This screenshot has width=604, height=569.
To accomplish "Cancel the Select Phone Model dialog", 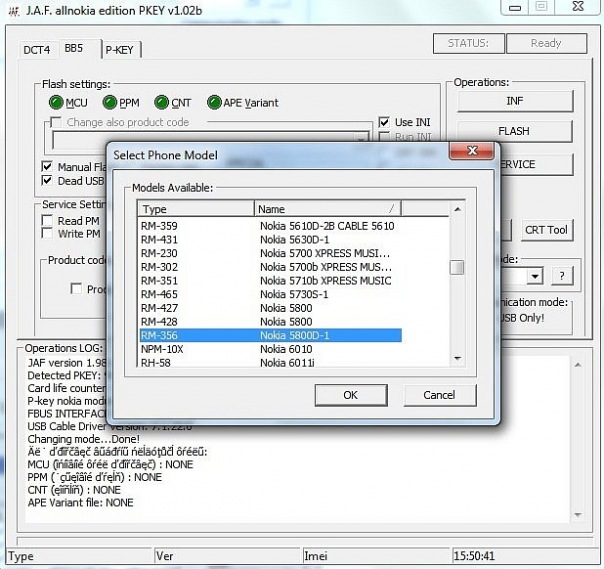I will coord(440,395).
